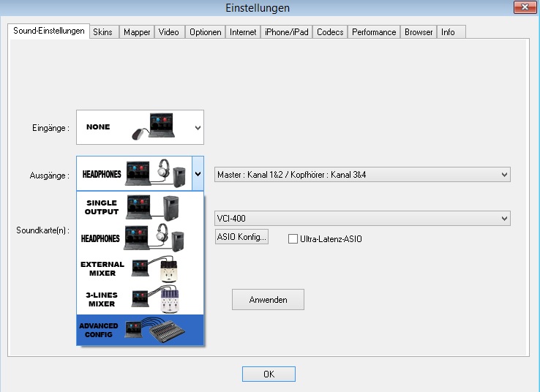This screenshot has height=392, width=540.
Task: Open the iPhone/iPad tab
Action: pyautogui.click(x=287, y=32)
